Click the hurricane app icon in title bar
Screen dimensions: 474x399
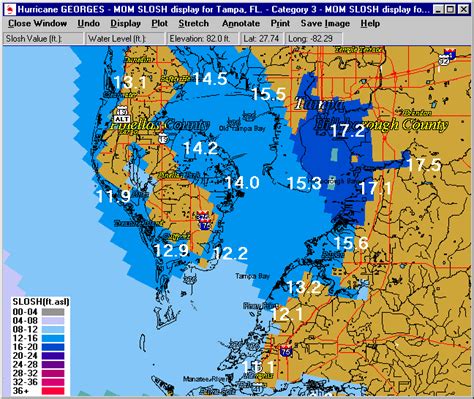tap(10, 9)
